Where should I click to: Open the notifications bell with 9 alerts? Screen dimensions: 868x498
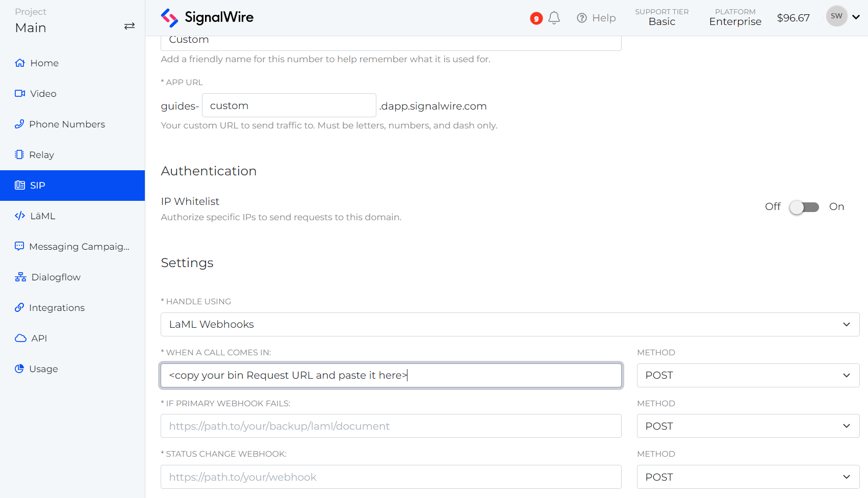pyautogui.click(x=554, y=17)
